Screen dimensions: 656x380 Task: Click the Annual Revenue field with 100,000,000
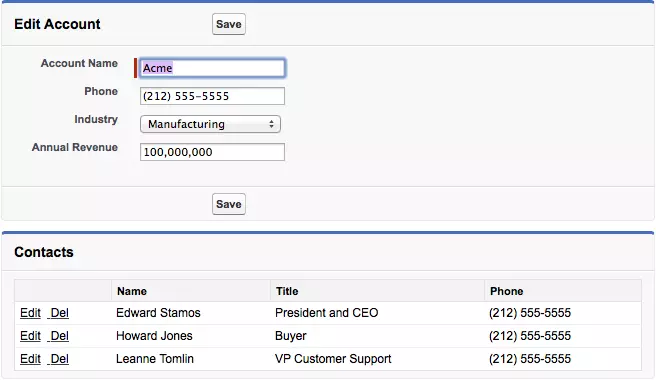click(x=213, y=152)
